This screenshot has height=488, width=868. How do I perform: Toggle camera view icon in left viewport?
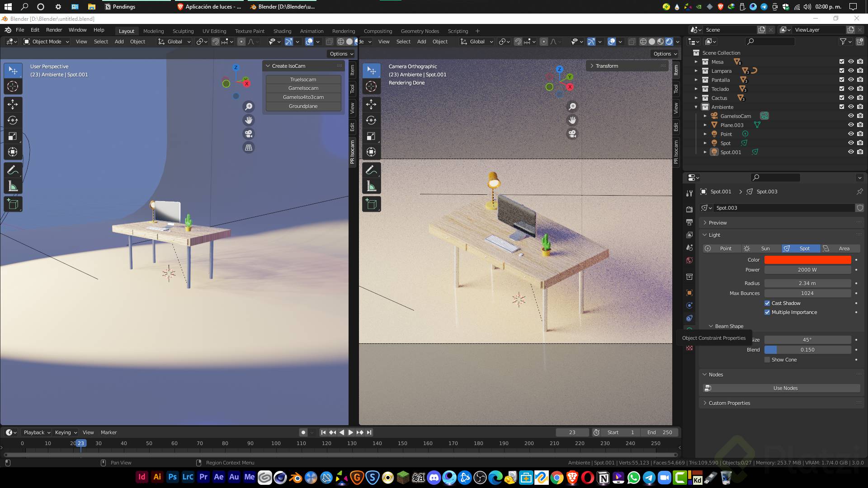click(248, 134)
